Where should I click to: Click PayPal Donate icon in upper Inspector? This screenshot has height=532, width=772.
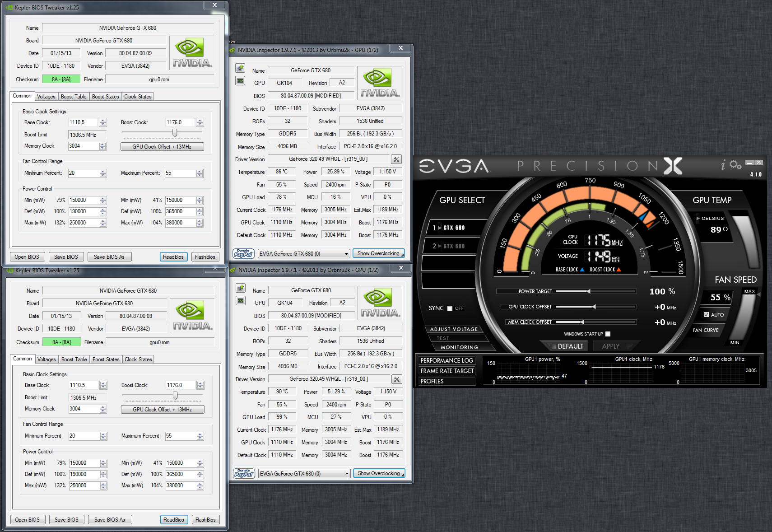pyautogui.click(x=243, y=253)
